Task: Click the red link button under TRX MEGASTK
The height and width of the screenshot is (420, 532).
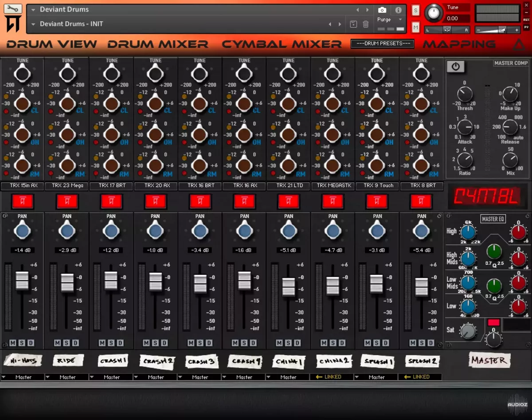Action: click(x=333, y=201)
